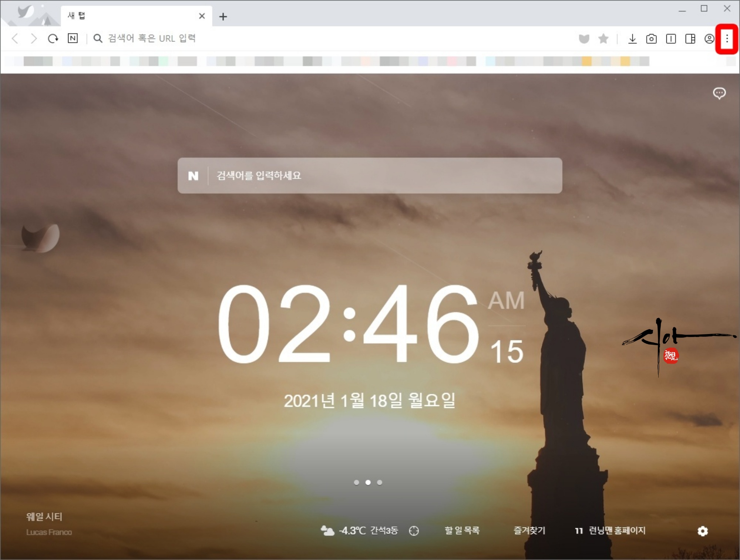Open a new tab with plus button

[223, 17]
